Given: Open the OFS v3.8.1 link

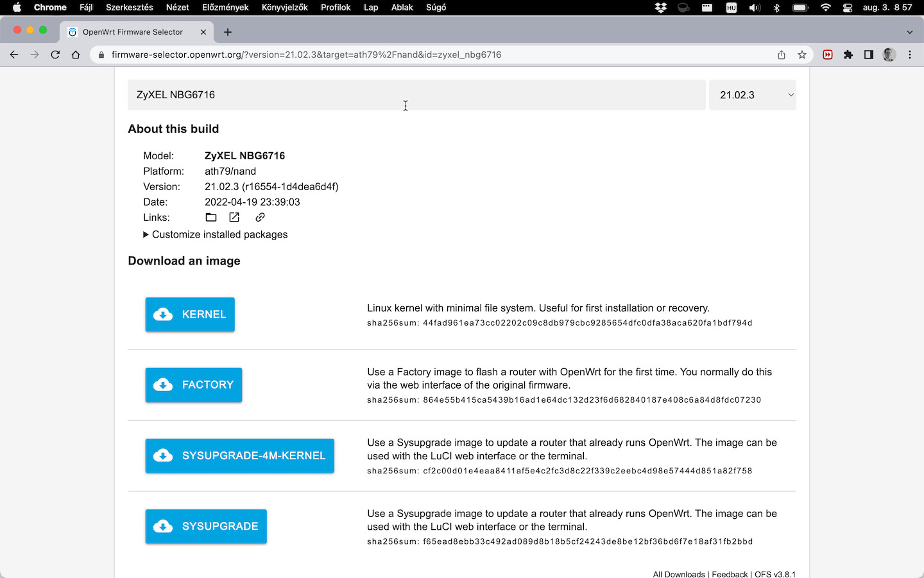Looking at the screenshot, I should pyautogui.click(x=775, y=574).
